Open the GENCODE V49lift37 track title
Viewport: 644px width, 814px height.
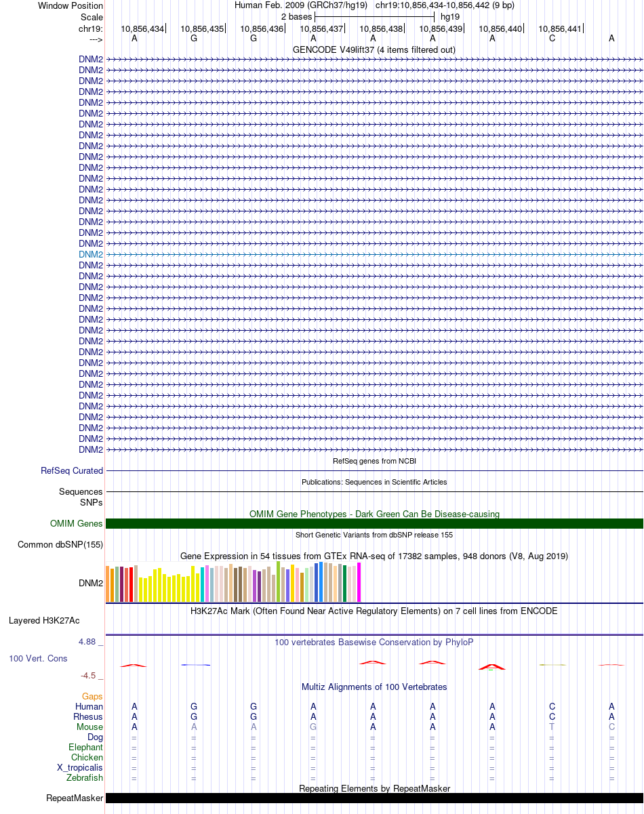pos(374,49)
